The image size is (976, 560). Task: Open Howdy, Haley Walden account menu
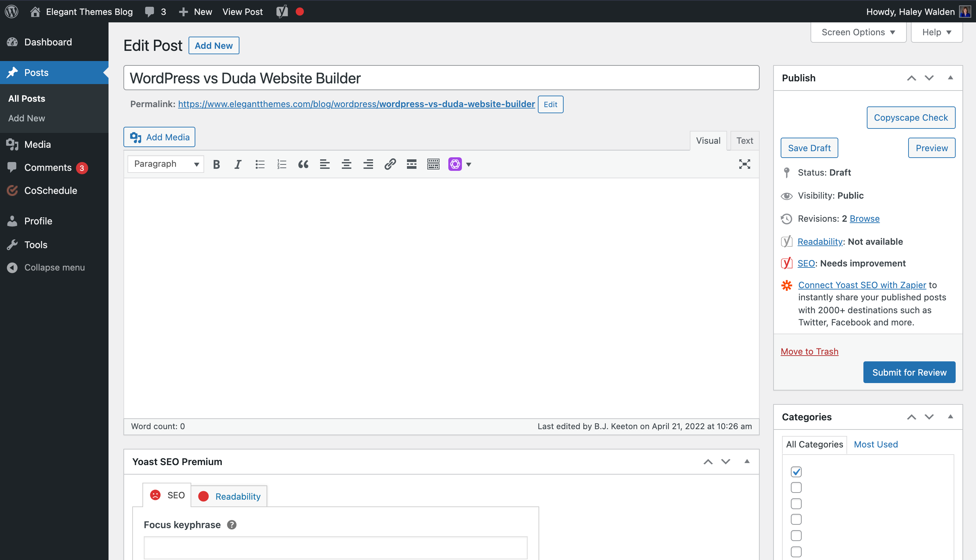pyautogui.click(x=910, y=12)
